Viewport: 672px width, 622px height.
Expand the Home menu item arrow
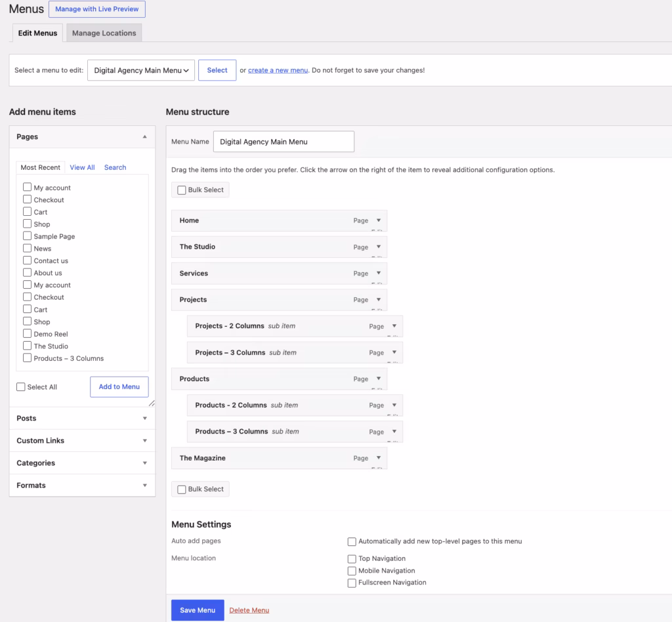pos(379,220)
